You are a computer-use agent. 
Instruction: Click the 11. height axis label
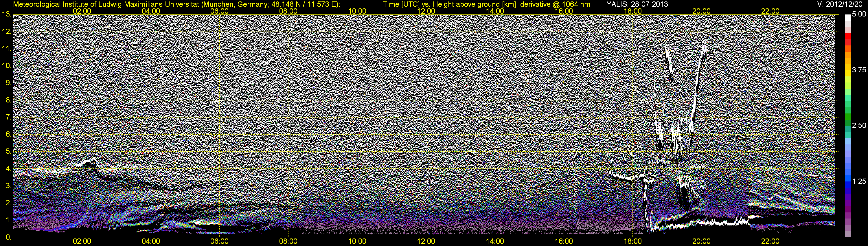(6, 49)
